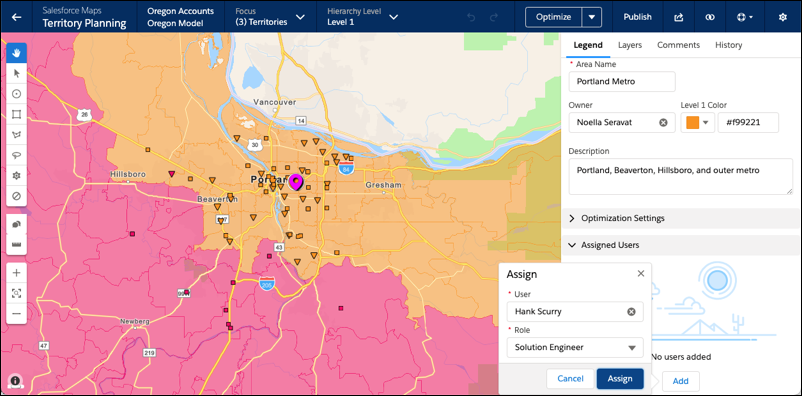Viewport: 802px width, 396px height.
Task: Click the gear tool in map toolbar
Action: (16, 175)
